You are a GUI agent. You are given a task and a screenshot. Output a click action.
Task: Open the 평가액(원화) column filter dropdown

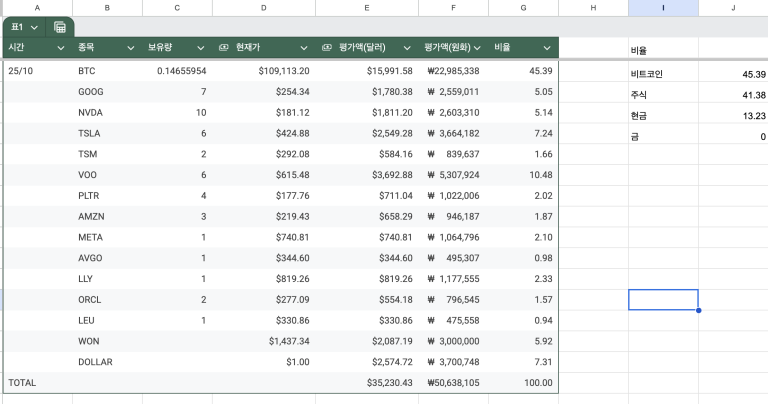(x=477, y=48)
